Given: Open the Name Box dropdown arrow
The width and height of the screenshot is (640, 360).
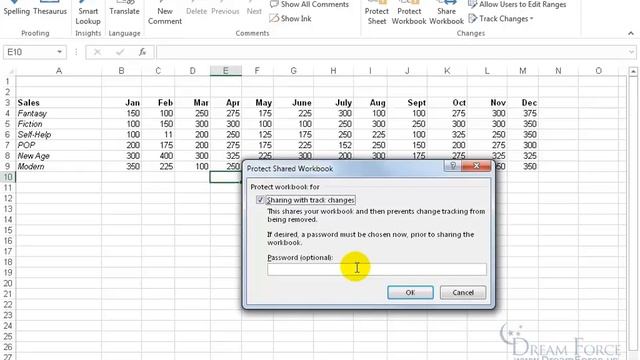Looking at the screenshot, I should (x=59, y=52).
